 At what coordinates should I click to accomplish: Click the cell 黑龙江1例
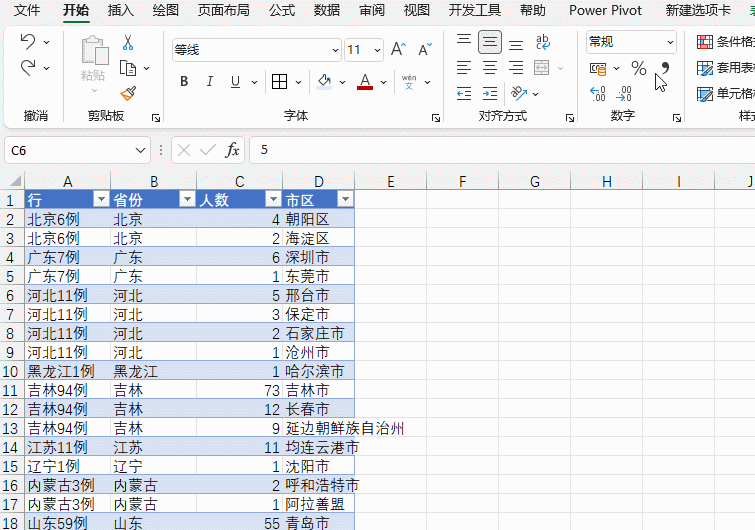point(67,371)
